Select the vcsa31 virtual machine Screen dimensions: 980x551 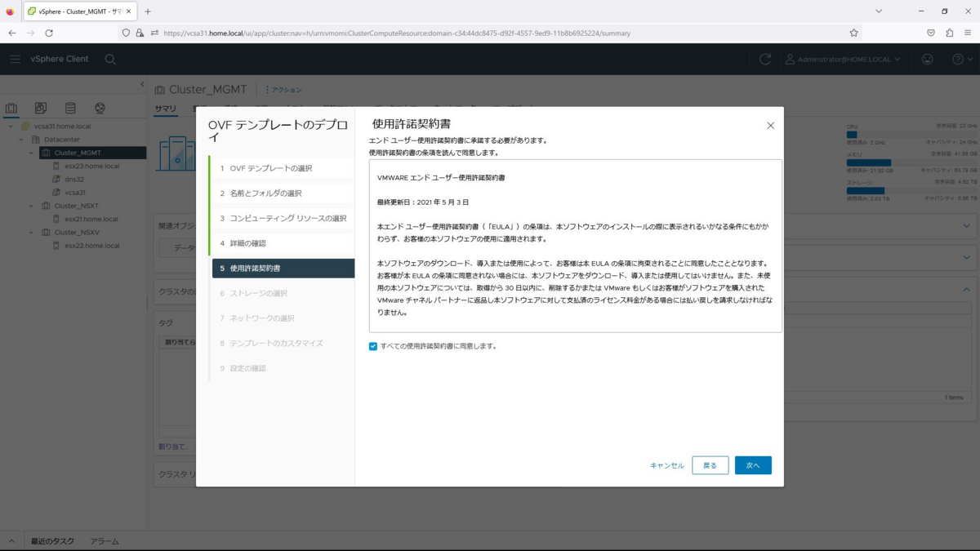pos(75,193)
